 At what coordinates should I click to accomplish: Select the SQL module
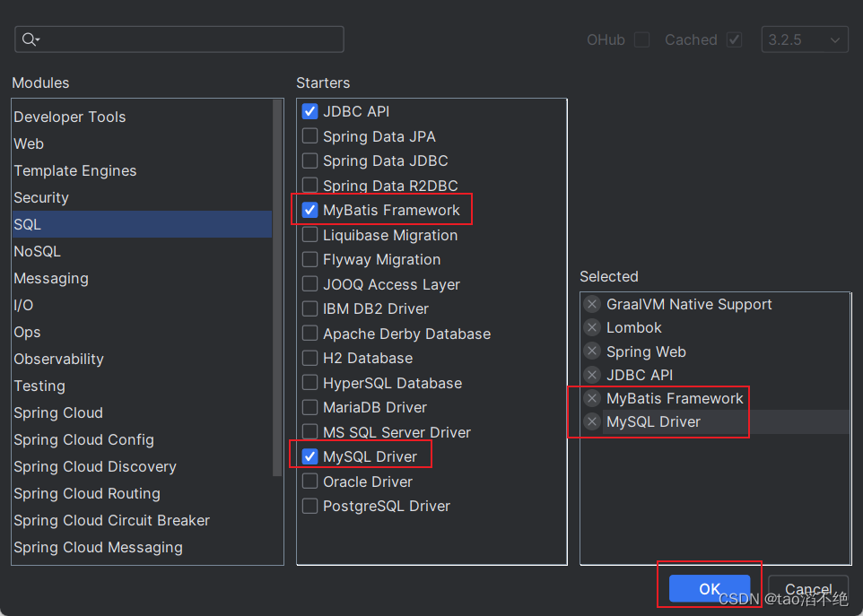coord(142,224)
